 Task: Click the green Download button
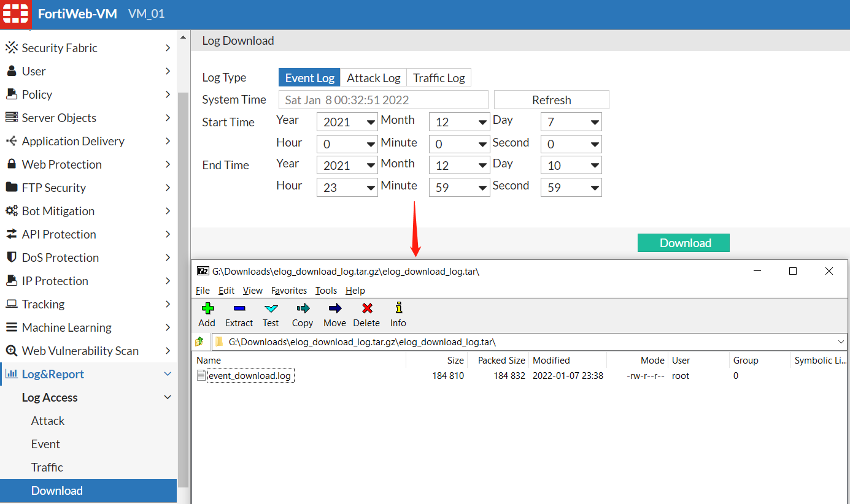click(684, 243)
